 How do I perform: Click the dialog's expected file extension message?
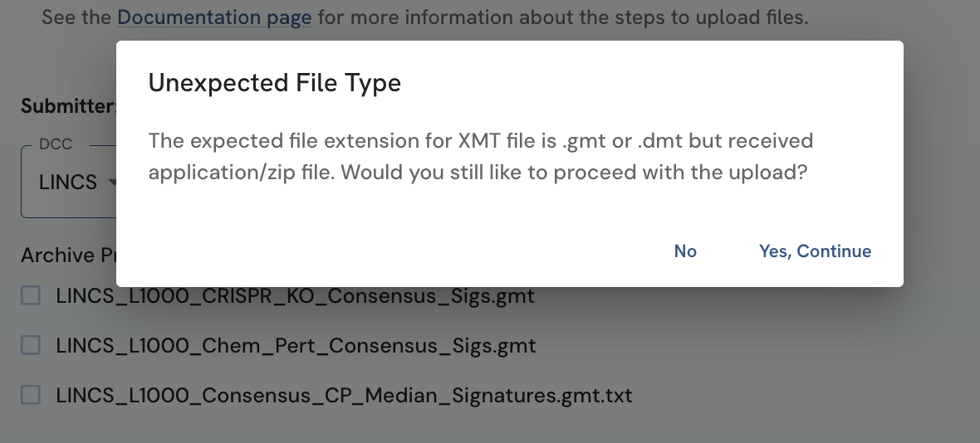480,157
